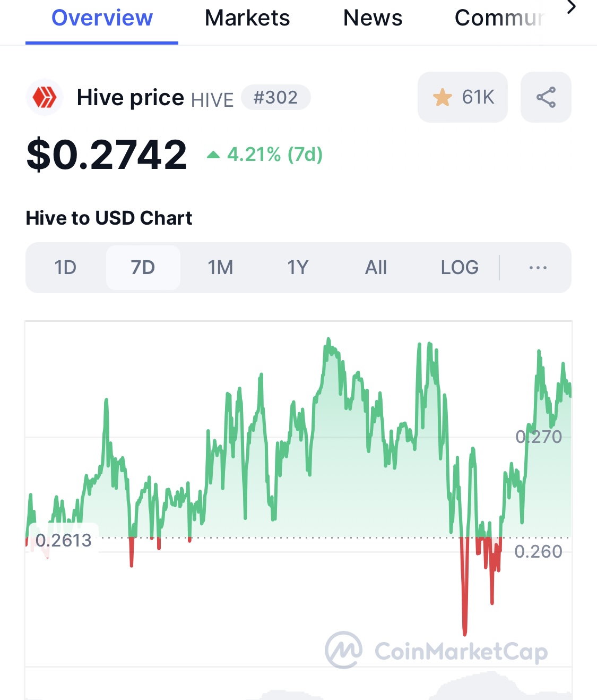This screenshot has height=700, width=597.
Task: Click the #302 rank badge
Action: point(275,98)
